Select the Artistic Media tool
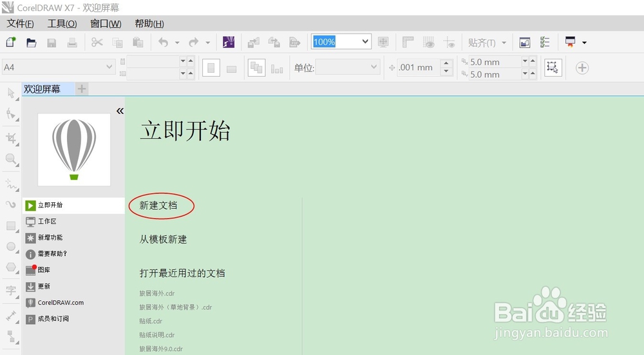The width and height of the screenshot is (644, 355). tap(11, 204)
